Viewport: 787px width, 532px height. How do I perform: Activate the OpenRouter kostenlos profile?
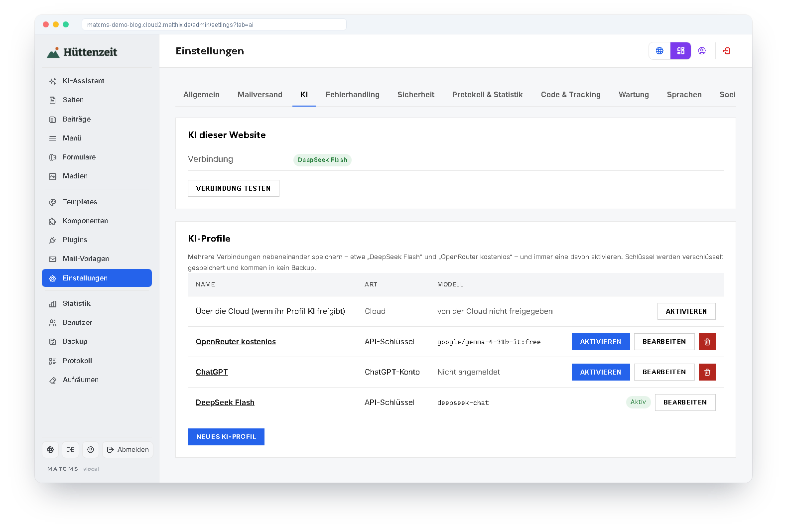(601, 342)
